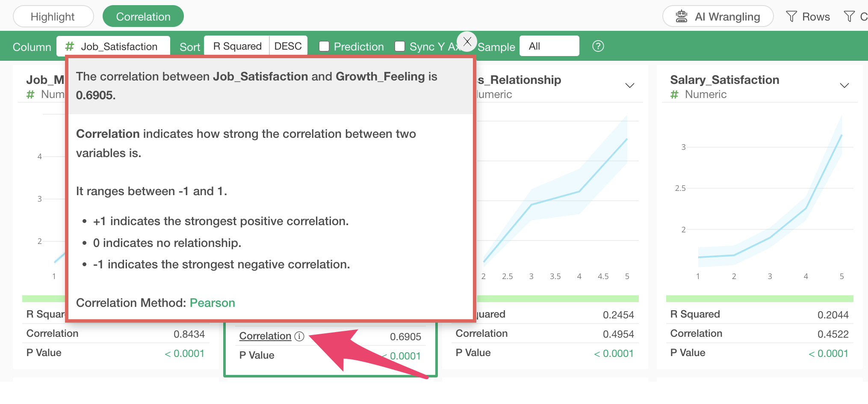Select the Correlation tab
This screenshot has height=404, width=868.
click(x=143, y=17)
